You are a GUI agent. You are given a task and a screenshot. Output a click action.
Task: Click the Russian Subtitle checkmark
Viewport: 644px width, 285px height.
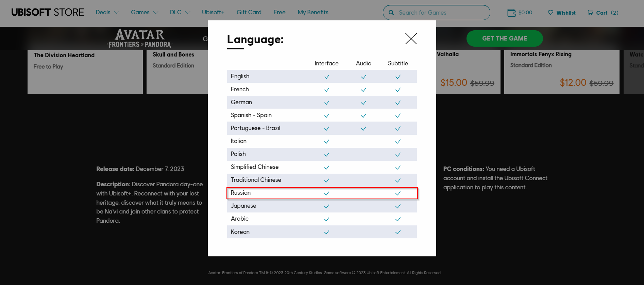click(x=398, y=193)
